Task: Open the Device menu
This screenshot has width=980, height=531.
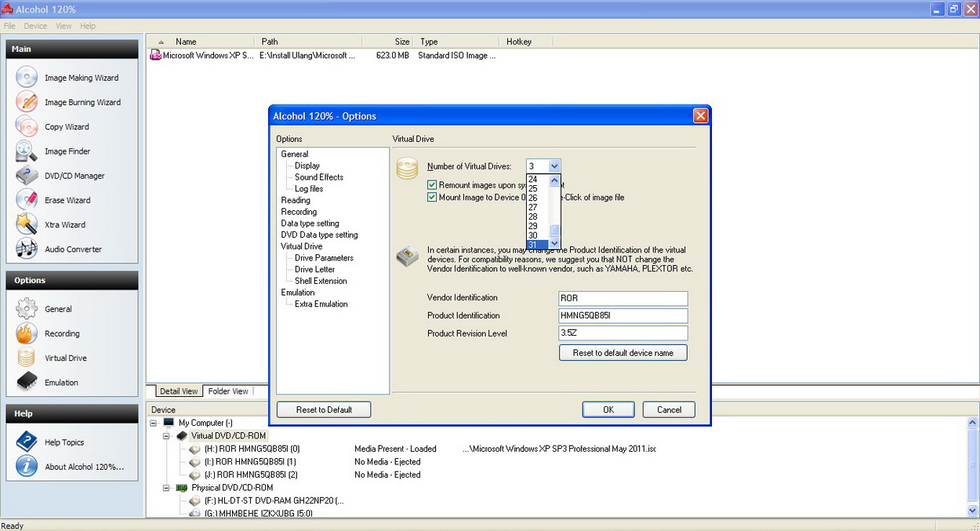Action: pos(35,25)
